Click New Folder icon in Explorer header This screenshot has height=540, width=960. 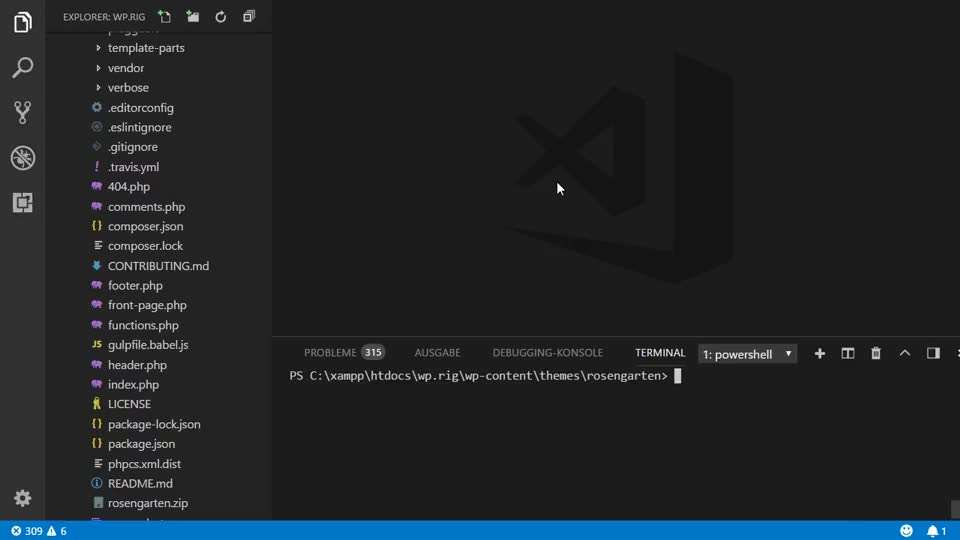[x=192, y=17]
